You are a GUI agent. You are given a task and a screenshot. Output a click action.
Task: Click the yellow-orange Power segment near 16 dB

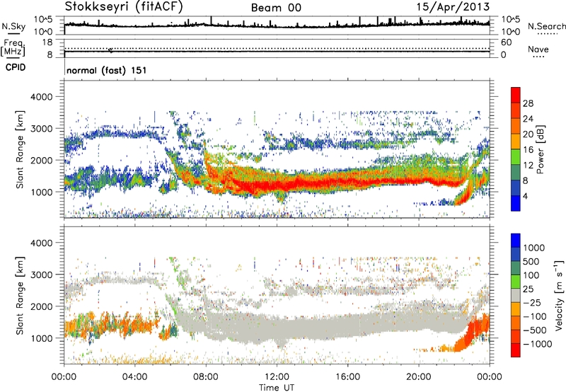(516, 142)
